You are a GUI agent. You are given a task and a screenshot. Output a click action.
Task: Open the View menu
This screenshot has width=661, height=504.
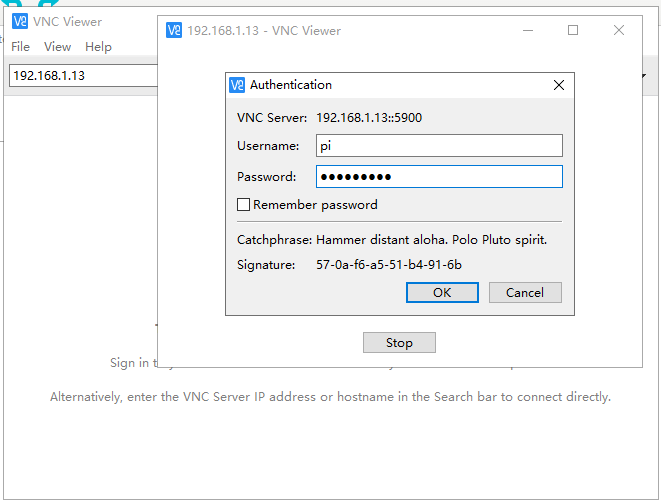click(x=57, y=47)
